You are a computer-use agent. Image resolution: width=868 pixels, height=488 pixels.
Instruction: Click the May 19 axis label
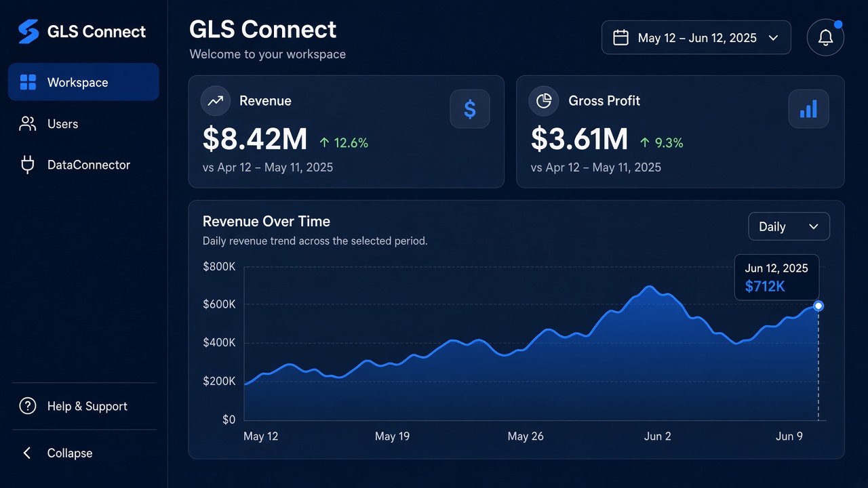pyautogui.click(x=392, y=436)
